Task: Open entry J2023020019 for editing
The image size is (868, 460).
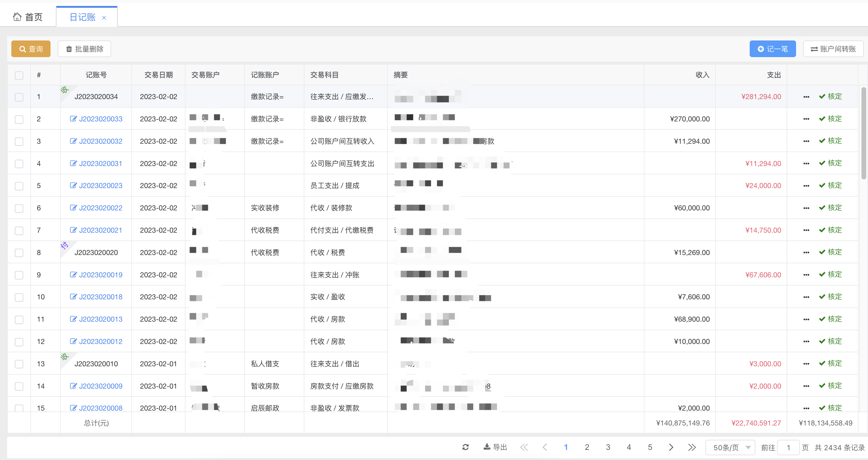Action: pyautogui.click(x=96, y=275)
